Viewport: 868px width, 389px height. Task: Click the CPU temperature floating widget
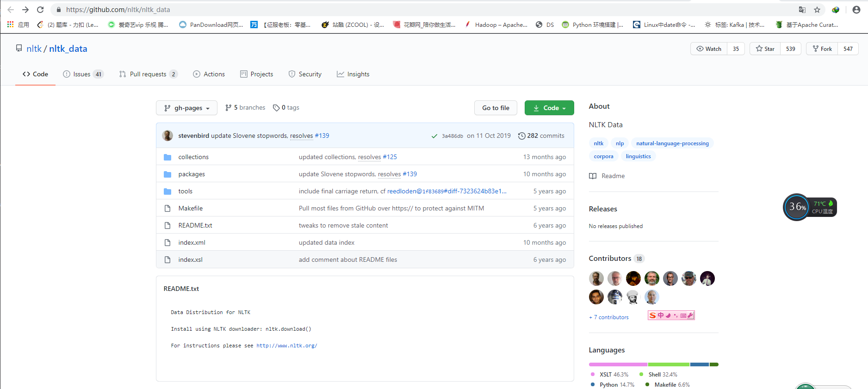(x=810, y=207)
